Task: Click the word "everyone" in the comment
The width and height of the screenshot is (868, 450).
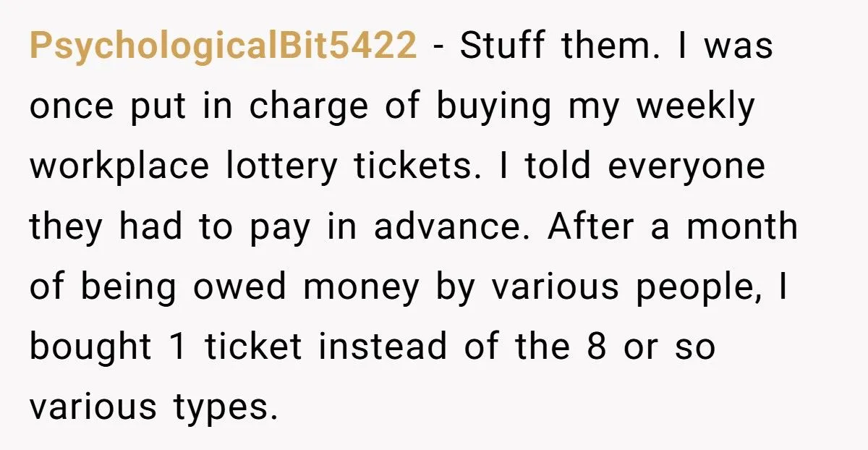Action: coord(686,166)
